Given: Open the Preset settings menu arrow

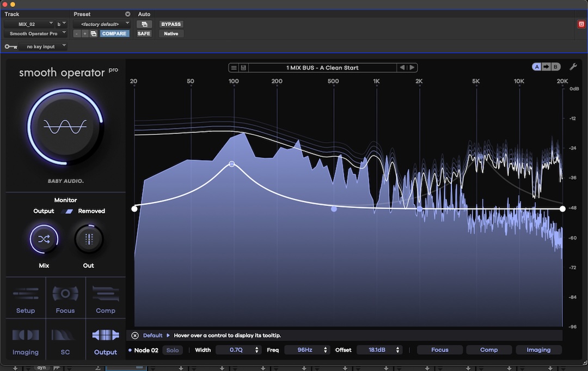Looking at the screenshot, I should coord(127,14).
